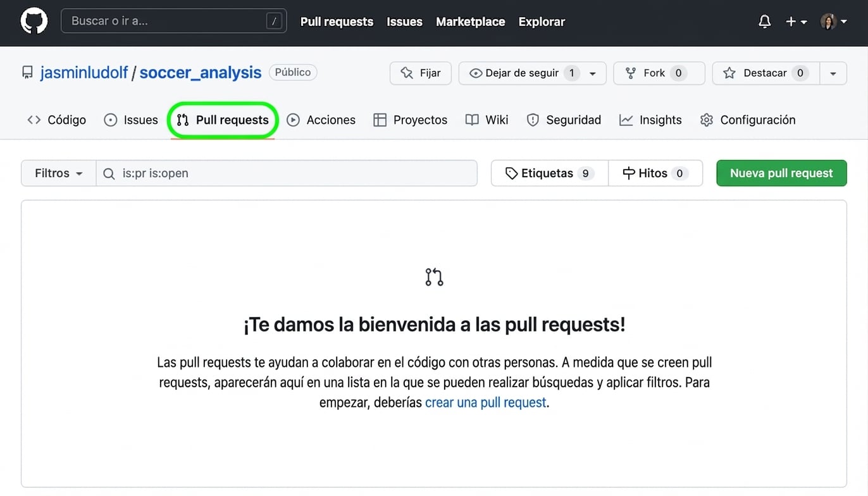The height and width of the screenshot is (496, 868).
Task: Click the slash shortcut key icon
Action: pyautogui.click(x=274, y=22)
